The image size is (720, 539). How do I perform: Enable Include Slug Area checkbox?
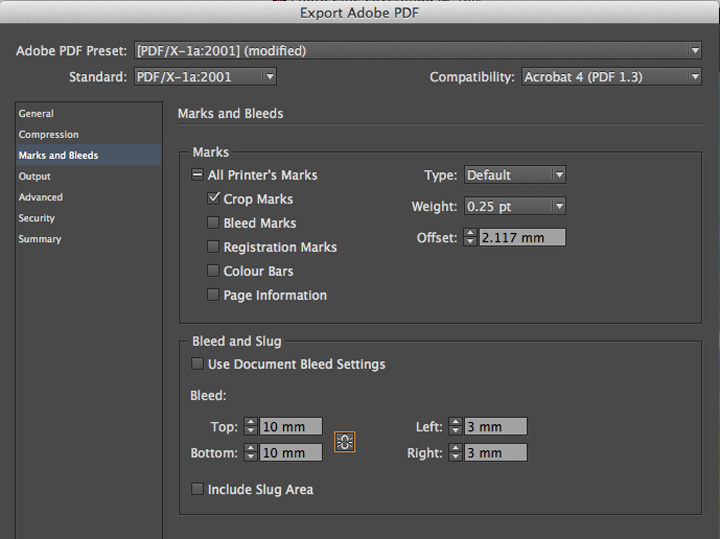point(197,488)
